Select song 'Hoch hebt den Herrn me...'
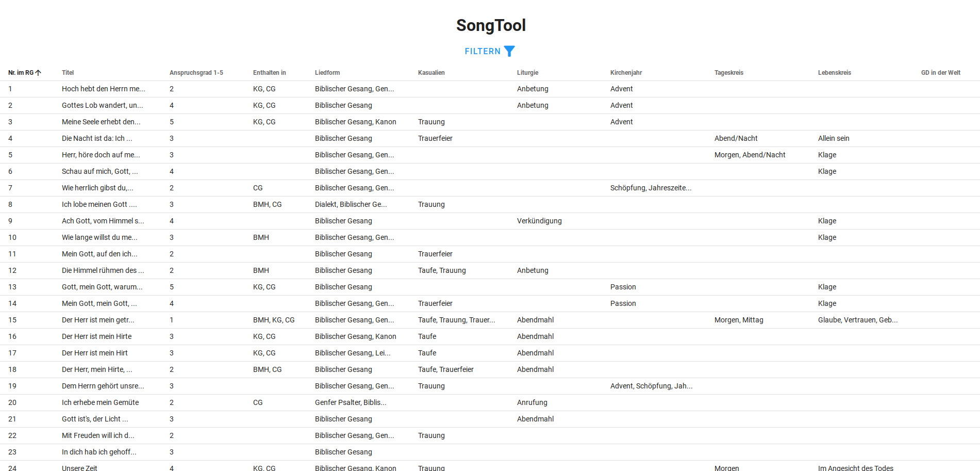The image size is (980, 471). [104, 89]
